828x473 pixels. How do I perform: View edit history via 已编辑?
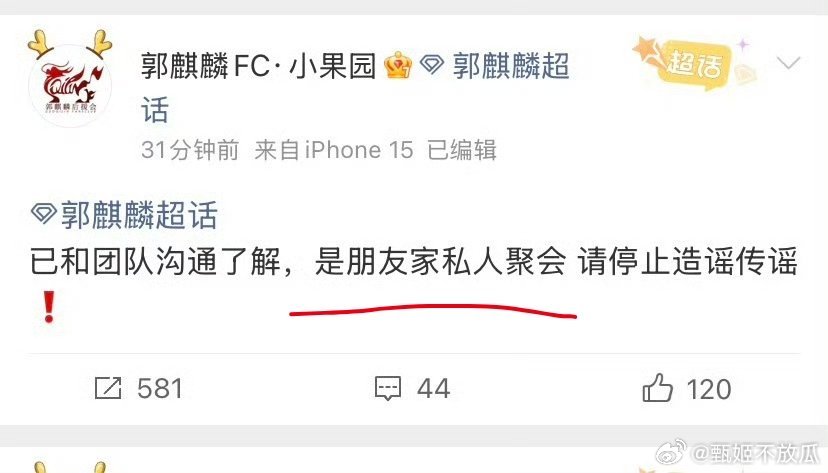tap(462, 150)
